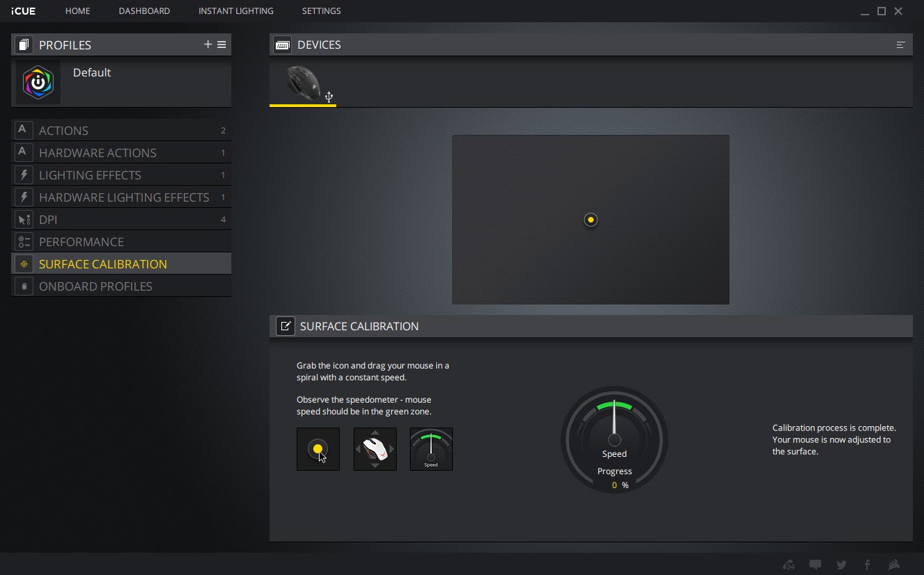Click the Hardware Lighting Effects bolt icon
The height and width of the screenshot is (575, 924).
(x=24, y=197)
